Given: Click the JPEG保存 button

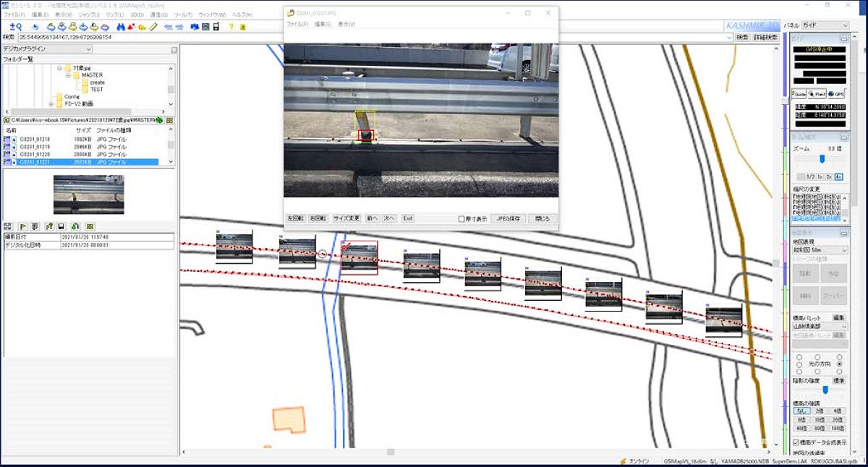Looking at the screenshot, I should click(509, 218).
